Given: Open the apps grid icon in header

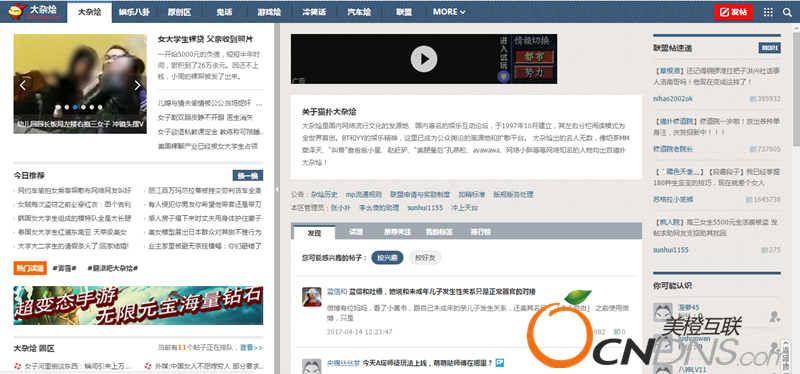Looking at the screenshot, I should [768, 12].
